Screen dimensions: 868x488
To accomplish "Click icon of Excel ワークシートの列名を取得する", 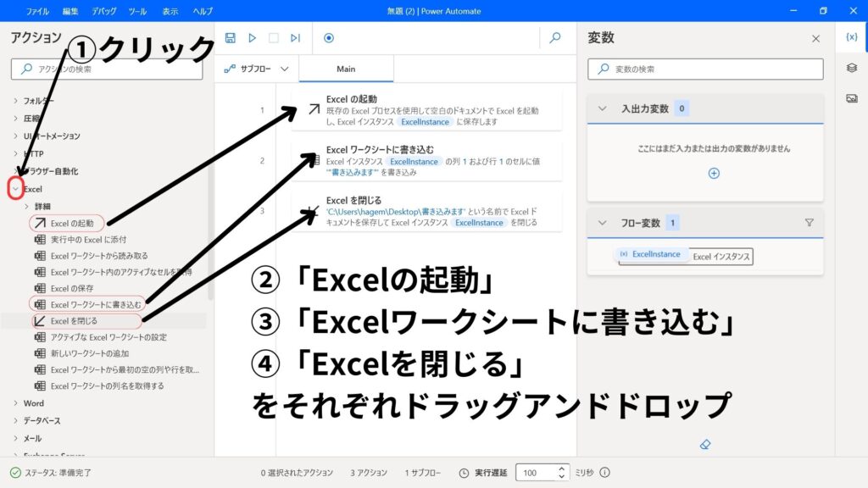I will point(40,385).
